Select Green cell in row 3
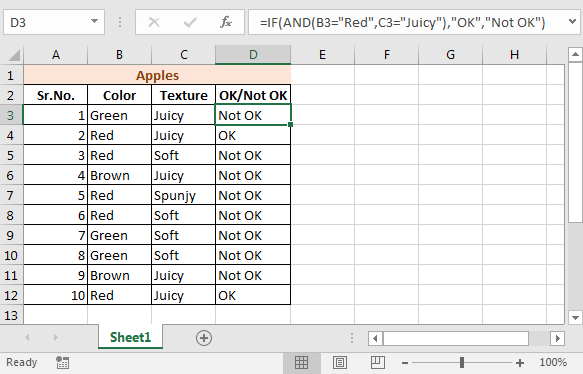This screenshot has width=583, height=374. tap(119, 115)
